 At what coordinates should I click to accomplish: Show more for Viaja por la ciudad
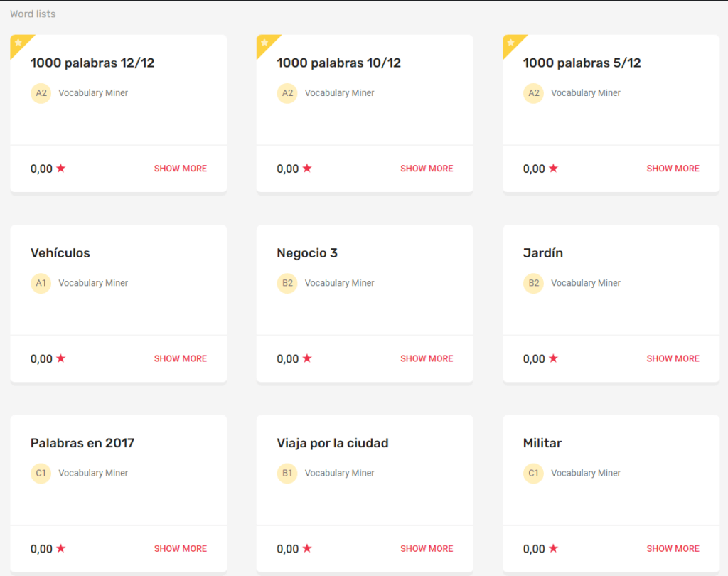tap(427, 548)
